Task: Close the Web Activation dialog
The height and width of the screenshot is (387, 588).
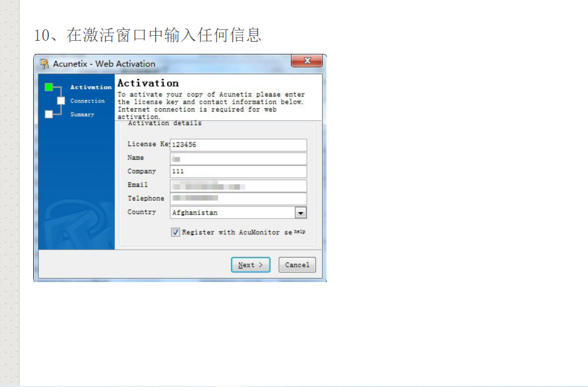Action: click(x=307, y=61)
